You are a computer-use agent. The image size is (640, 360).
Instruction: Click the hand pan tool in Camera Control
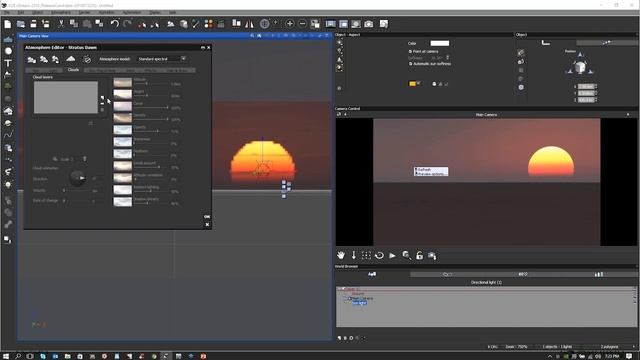pyautogui.click(x=341, y=256)
